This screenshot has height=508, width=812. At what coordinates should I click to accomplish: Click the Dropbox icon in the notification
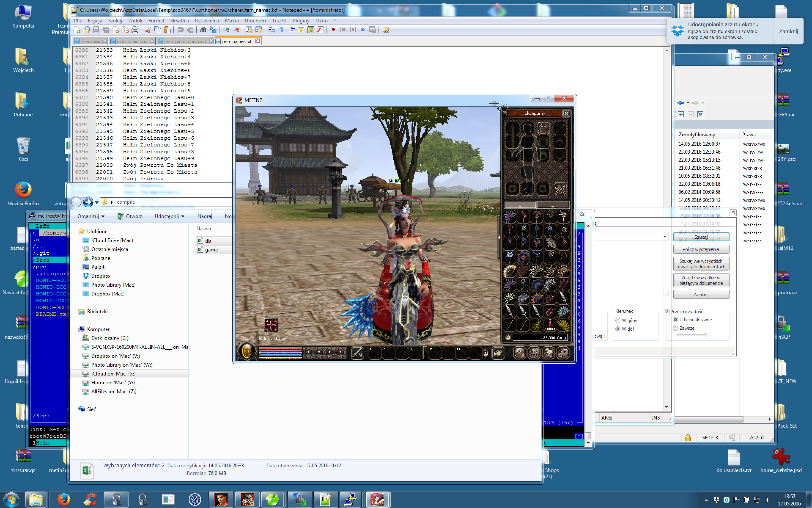[678, 31]
